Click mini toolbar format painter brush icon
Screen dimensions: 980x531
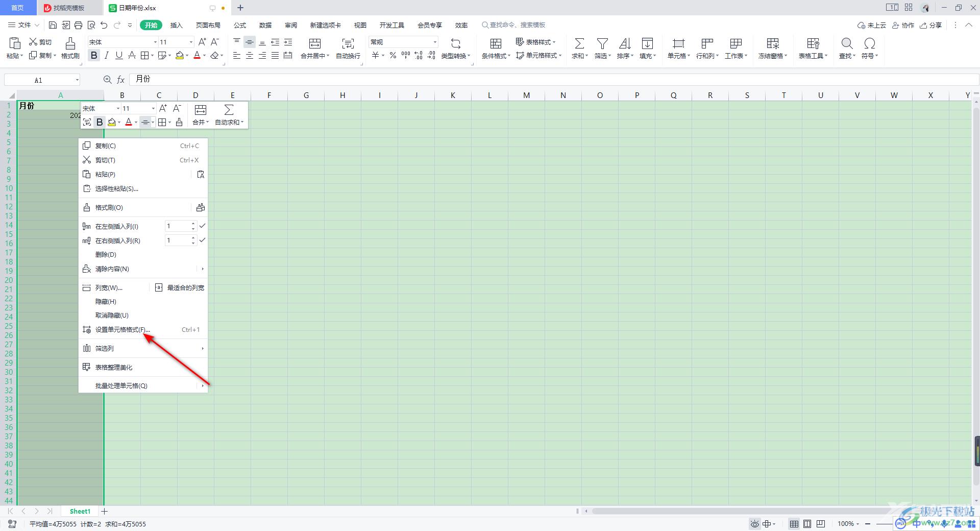click(179, 122)
